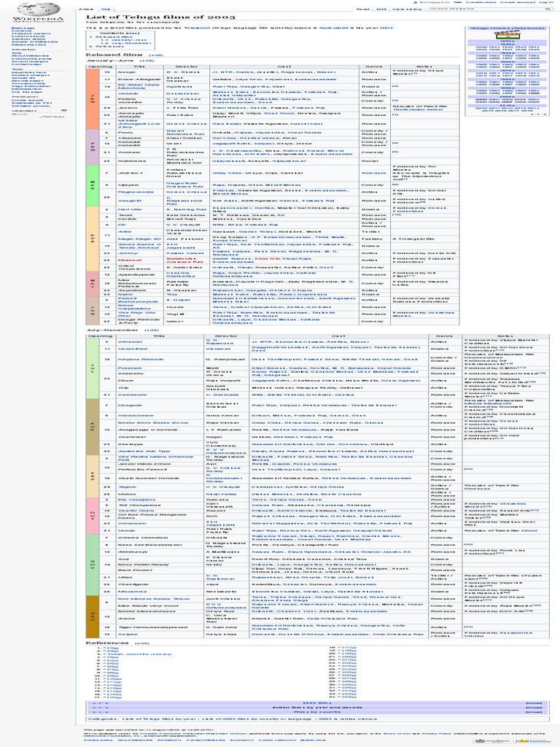The height and width of the screenshot is (747, 560).
Task: Open the 2003 in Indian cinema category
Action: (348, 719)
